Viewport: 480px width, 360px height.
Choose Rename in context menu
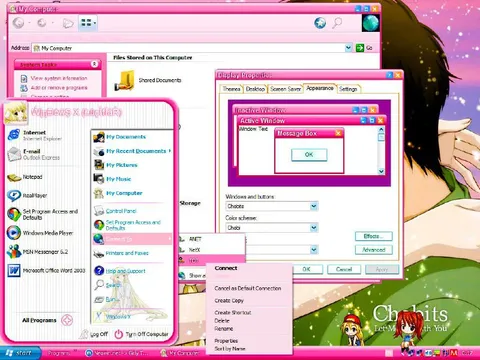(224, 329)
